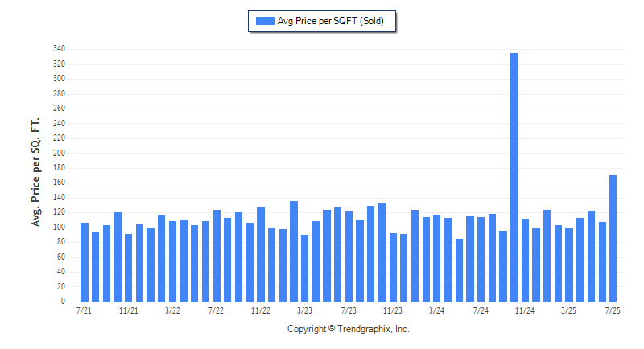Select the tallest bar near 335
This screenshot has height=349, width=644.
click(x=514, y=177)
